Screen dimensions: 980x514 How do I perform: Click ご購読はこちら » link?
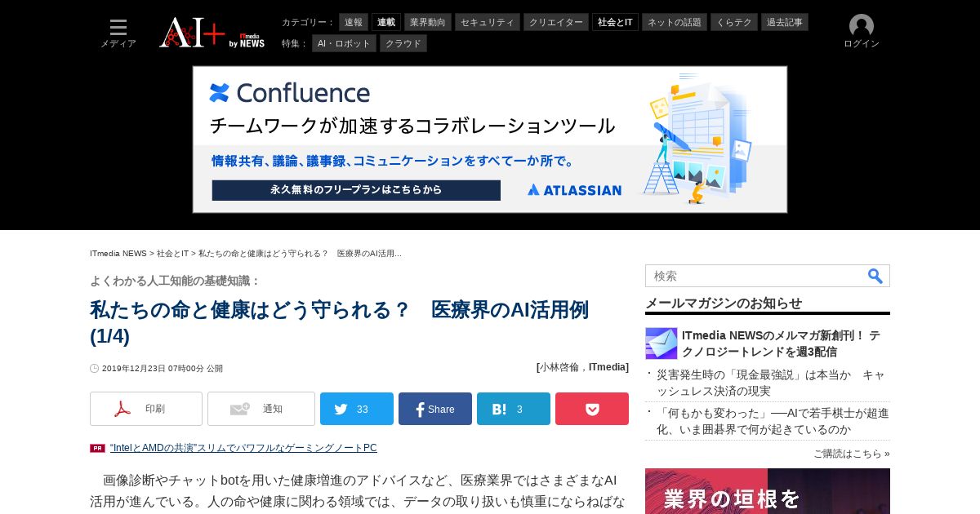(852, 454)
